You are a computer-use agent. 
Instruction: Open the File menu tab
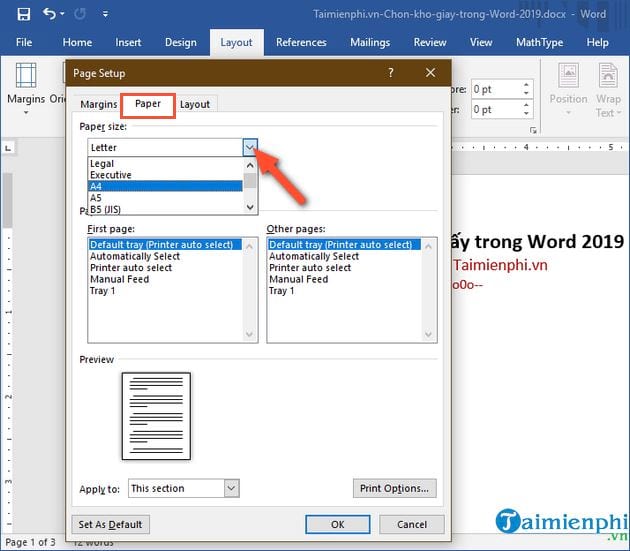24,42
